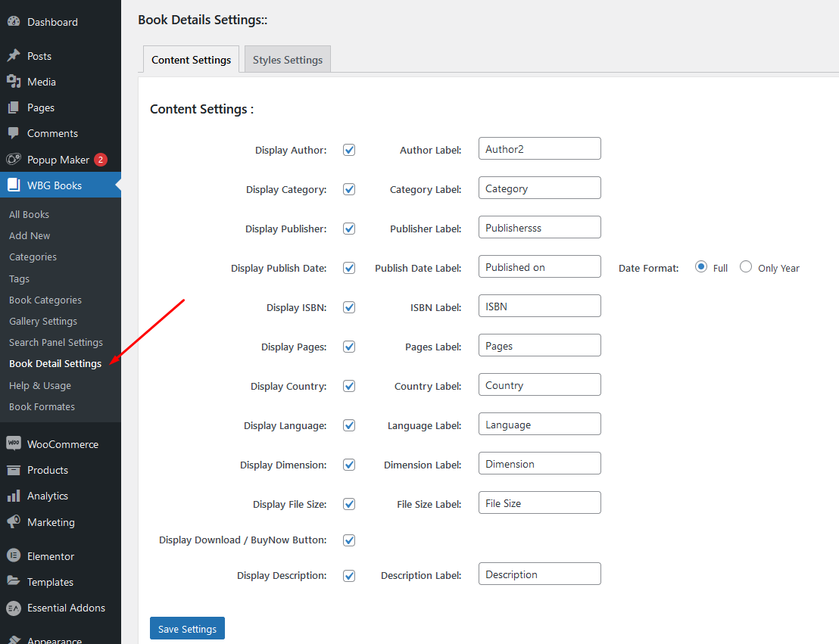
Task: Select the Content Settings tab
Action: pos(191,59)
